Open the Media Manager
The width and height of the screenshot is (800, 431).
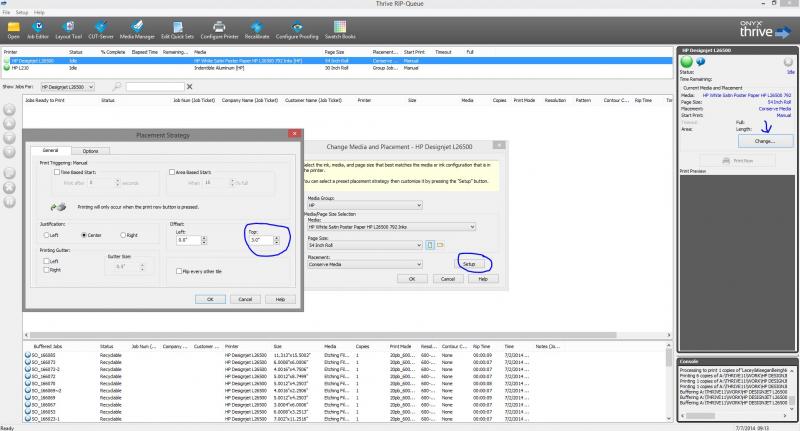(x=137, y=30)
